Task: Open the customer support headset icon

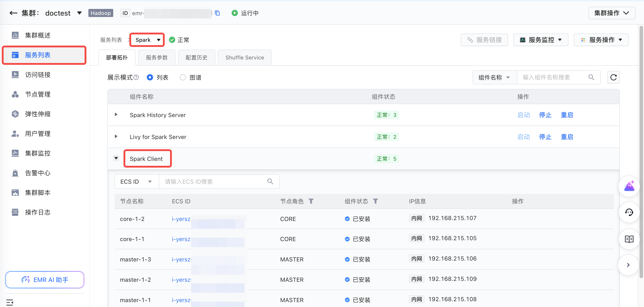Action: pyautogui.click(x=629, y=212)
